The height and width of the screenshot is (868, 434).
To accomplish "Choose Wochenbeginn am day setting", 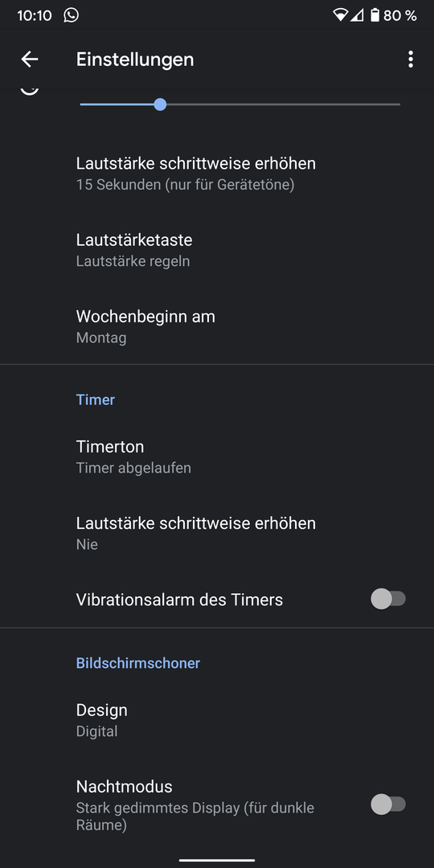I will (x=217, y=326).
